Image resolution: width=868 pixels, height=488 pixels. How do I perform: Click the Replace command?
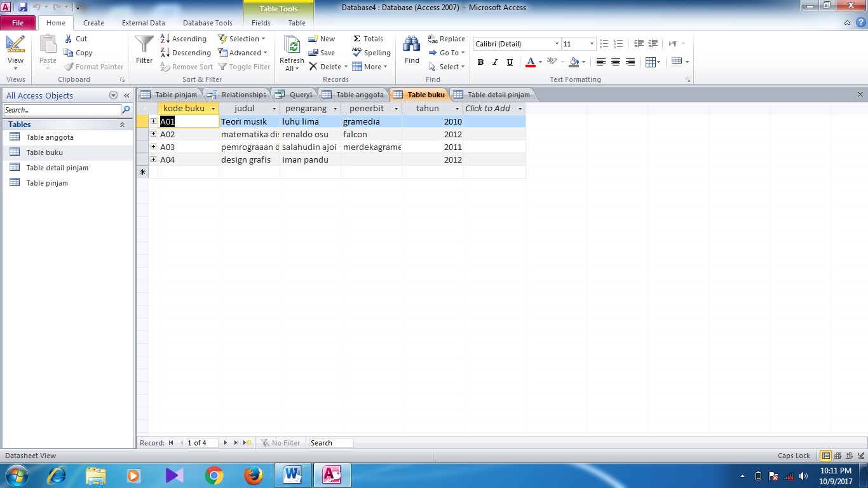447,39
